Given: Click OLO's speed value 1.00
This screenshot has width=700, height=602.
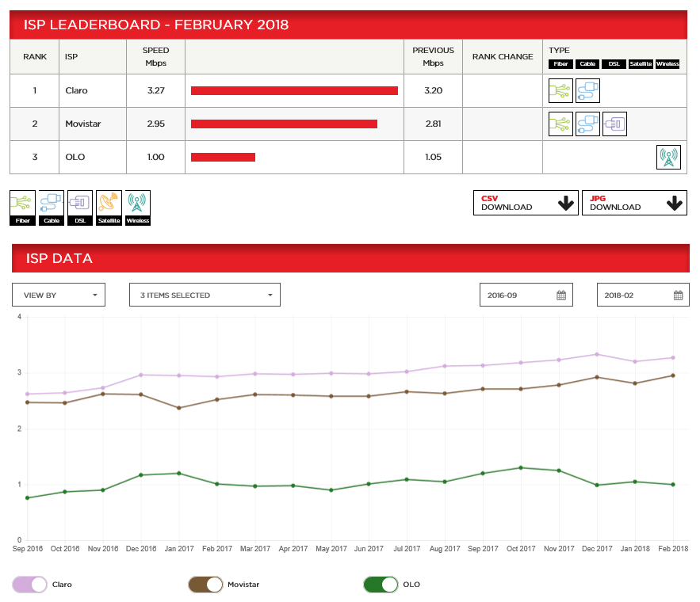Looking at the screenshot, I should tap(156, 157).
